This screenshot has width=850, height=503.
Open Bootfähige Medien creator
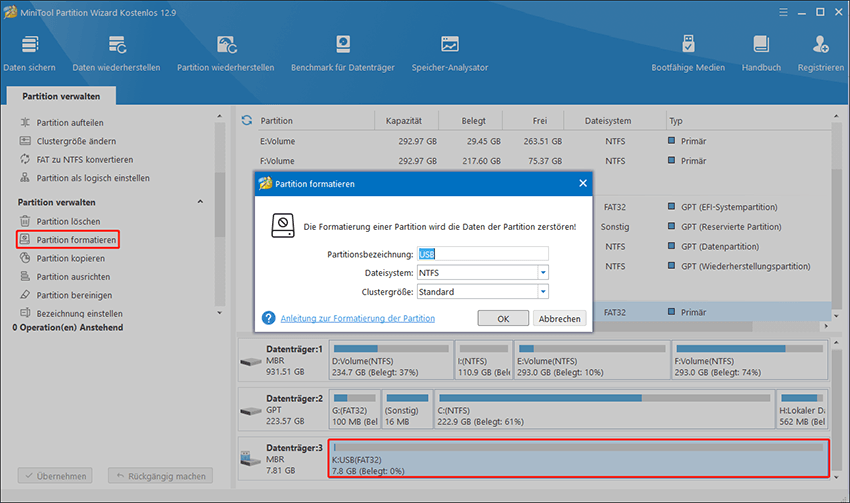point(688,53)
